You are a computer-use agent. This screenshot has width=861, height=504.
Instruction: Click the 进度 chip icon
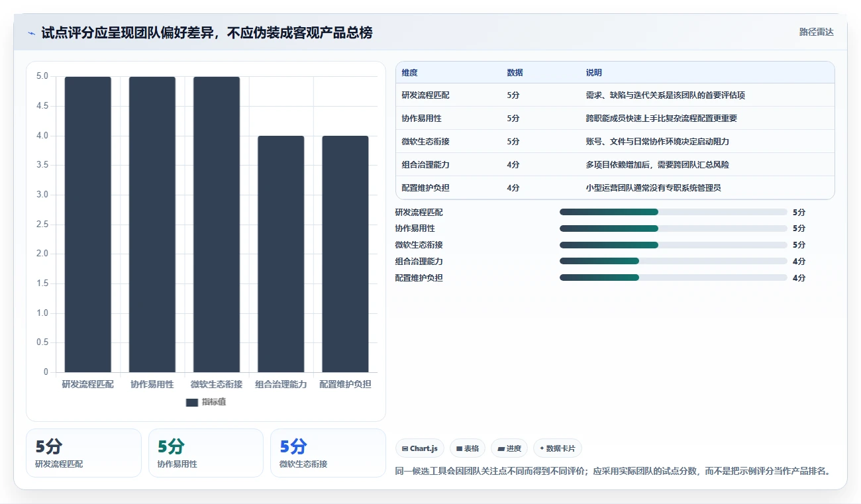(501, 448)
